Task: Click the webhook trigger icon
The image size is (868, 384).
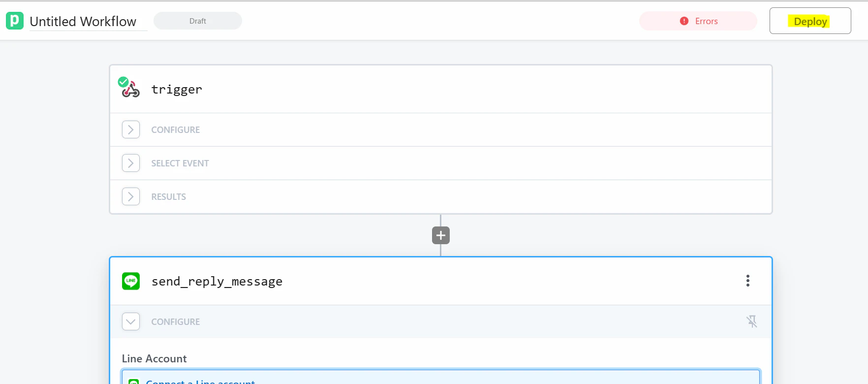Action: pos(132,90)
